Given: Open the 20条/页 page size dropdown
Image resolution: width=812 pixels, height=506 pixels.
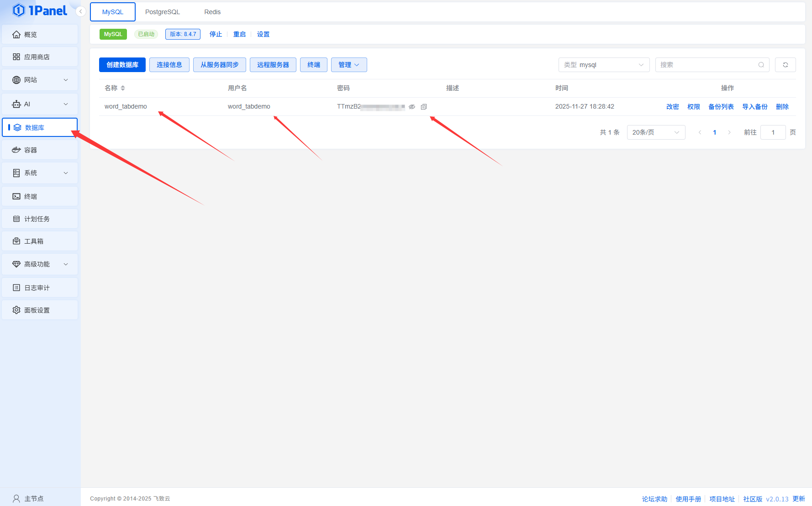Looking at the screenshot, I should pos(655,132).
